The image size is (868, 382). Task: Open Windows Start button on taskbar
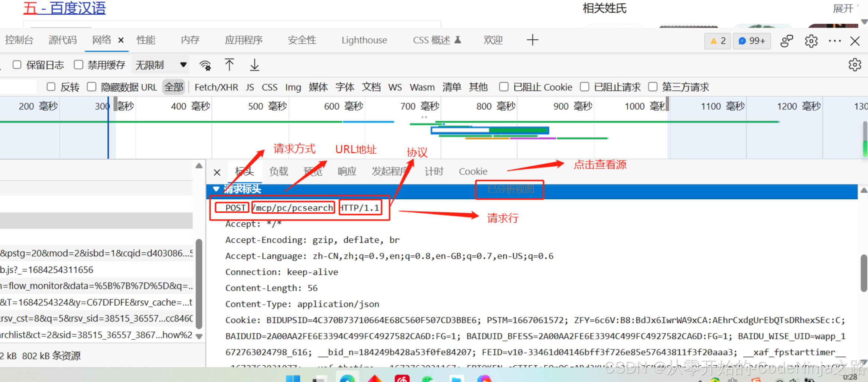pyautogui.click(x=293, y=379)
